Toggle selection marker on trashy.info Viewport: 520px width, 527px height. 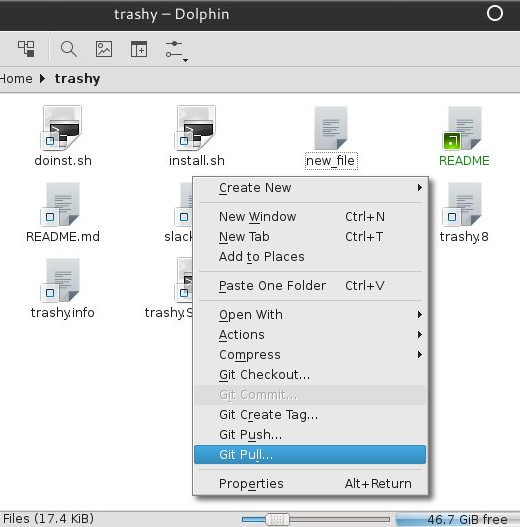pyautogui.click(x=50, y=293)
